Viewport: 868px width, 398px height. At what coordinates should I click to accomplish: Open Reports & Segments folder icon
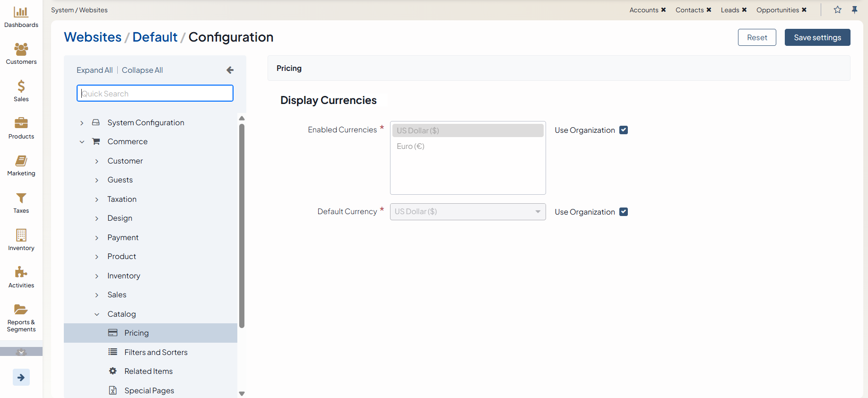coord(21,310)
